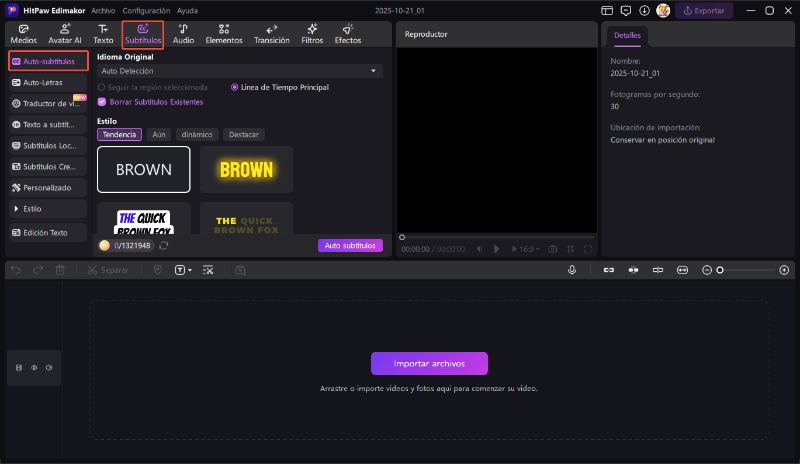Viewport: 800px width, 464px height.
Task: Open the Configuración menu
Action: tap(146, 10)
